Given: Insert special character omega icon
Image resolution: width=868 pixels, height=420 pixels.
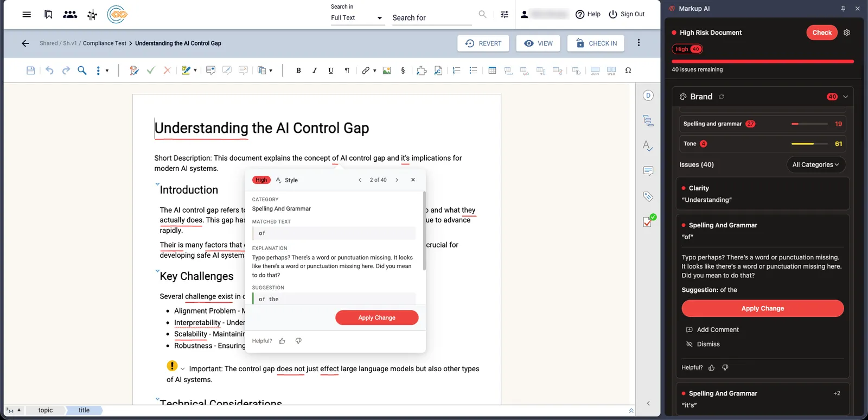Looking at the screenshot, I should (x=628, y=71).
